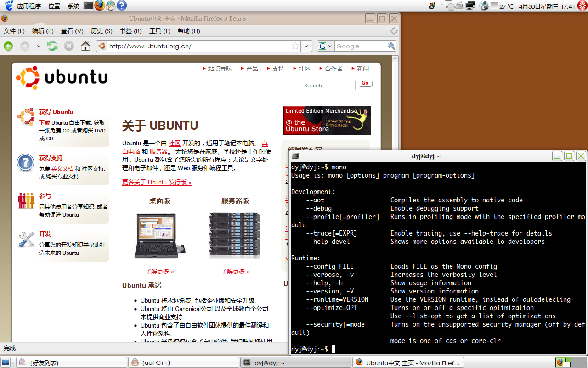The width and height of the screenshot is (588, 368).
Task: Click the Ubuntu logo on the web page
Action: click(62, 77)
